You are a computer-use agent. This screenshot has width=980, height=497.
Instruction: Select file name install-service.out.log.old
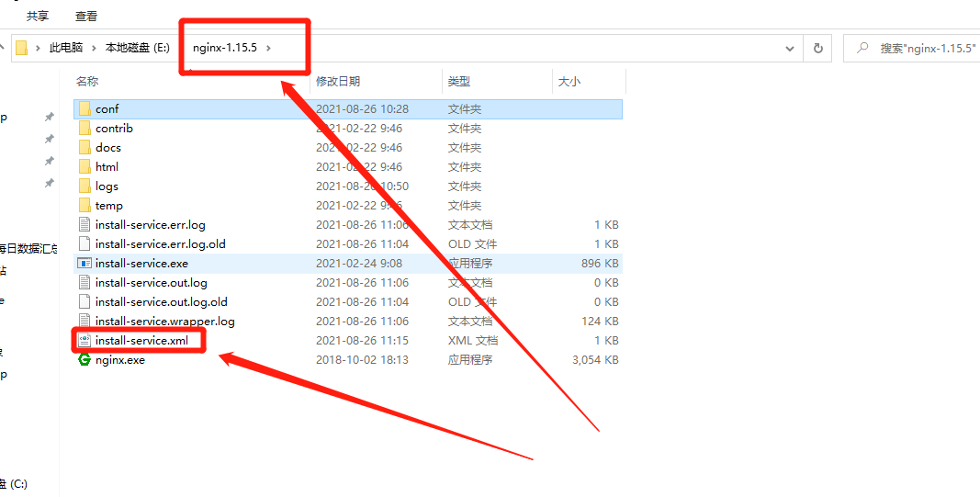coord(162,302)
